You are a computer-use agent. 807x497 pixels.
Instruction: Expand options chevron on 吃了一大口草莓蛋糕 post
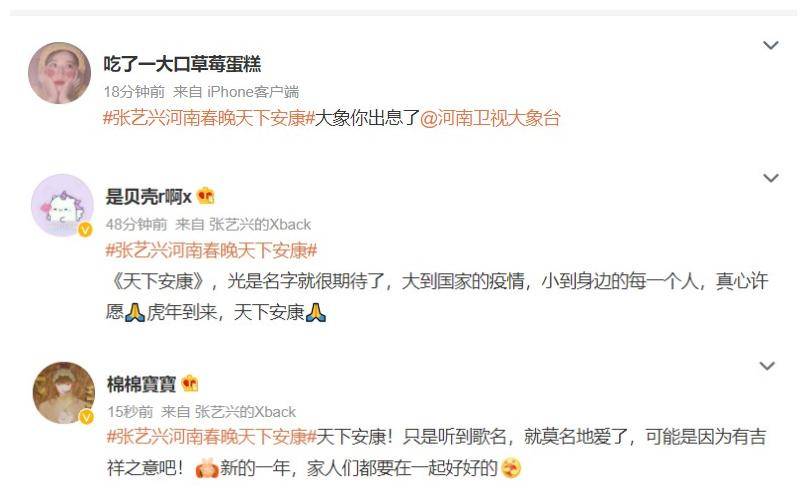pos(770,45)
